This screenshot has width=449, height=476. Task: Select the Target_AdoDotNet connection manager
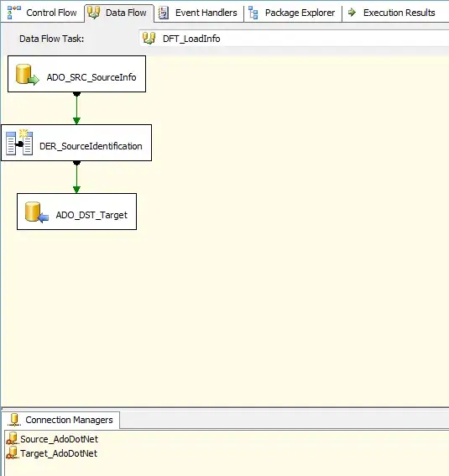pos(59,453)
